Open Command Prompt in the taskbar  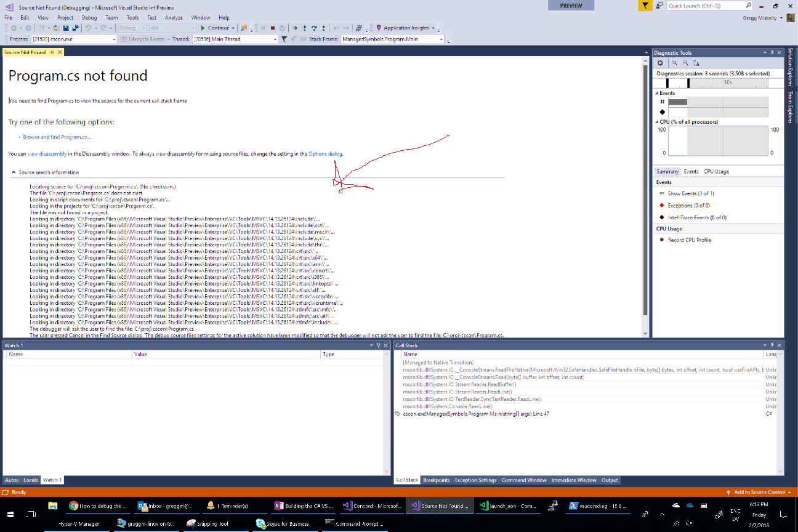point(354,523)
